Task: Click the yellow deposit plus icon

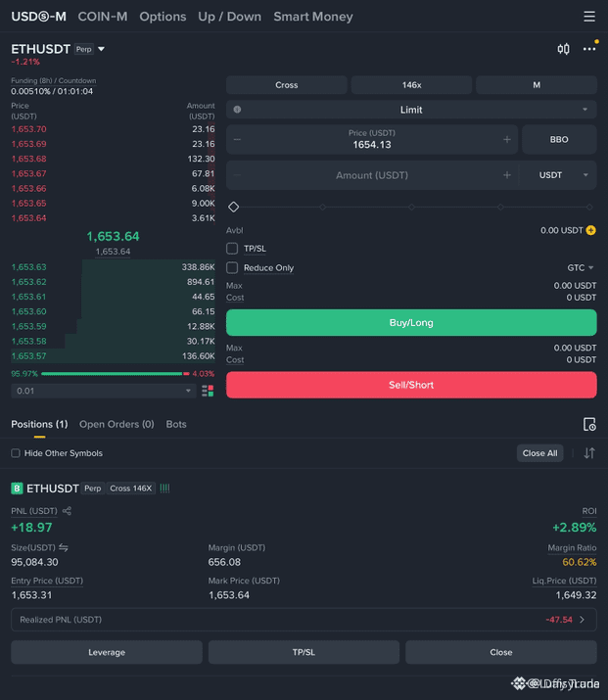Action: 590,230
